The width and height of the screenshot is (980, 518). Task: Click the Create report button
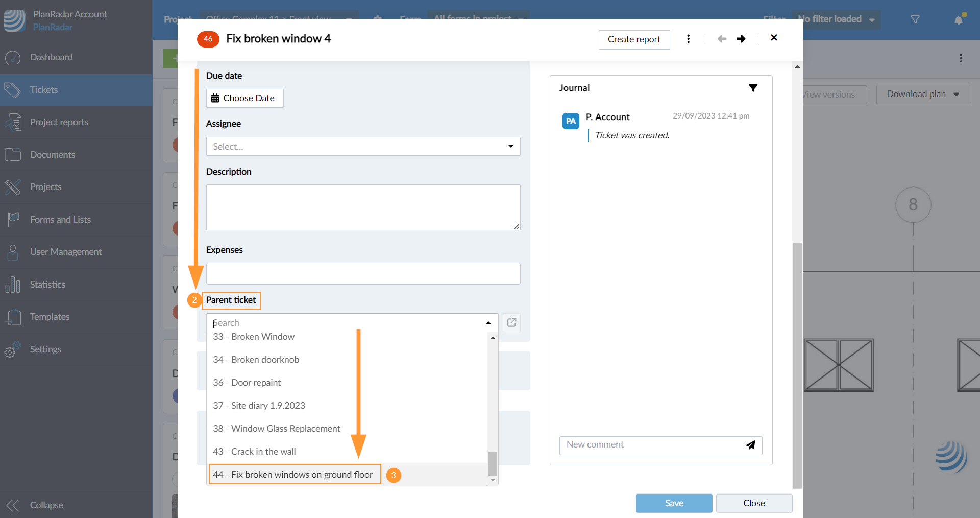tap(634, 39)
